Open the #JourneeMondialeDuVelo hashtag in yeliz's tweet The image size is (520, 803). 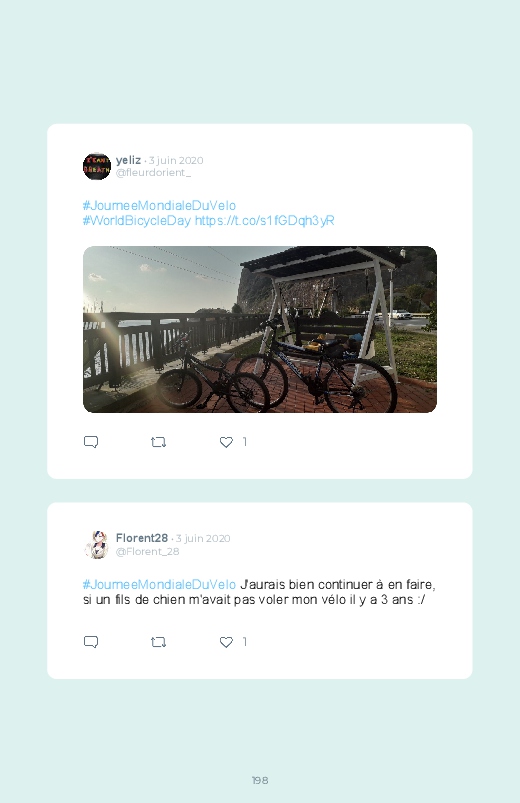[159, 205]
